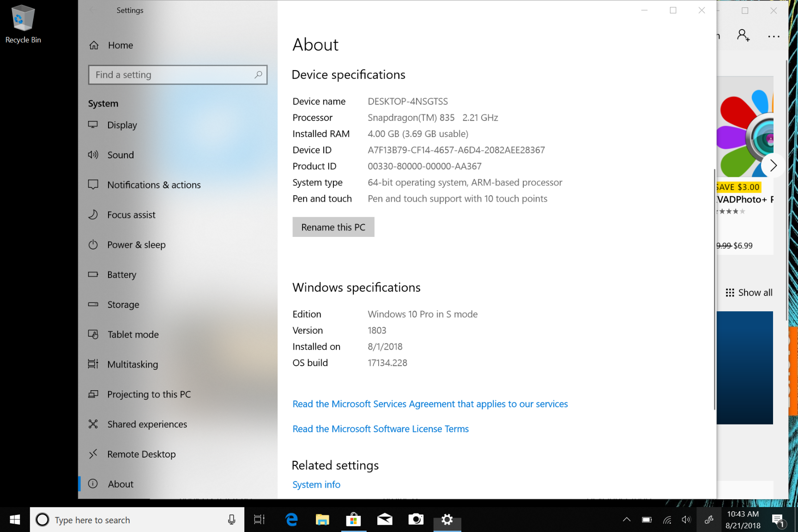
Task: Open Microsoft Edge from taskbar
Action: click(291, 520)
